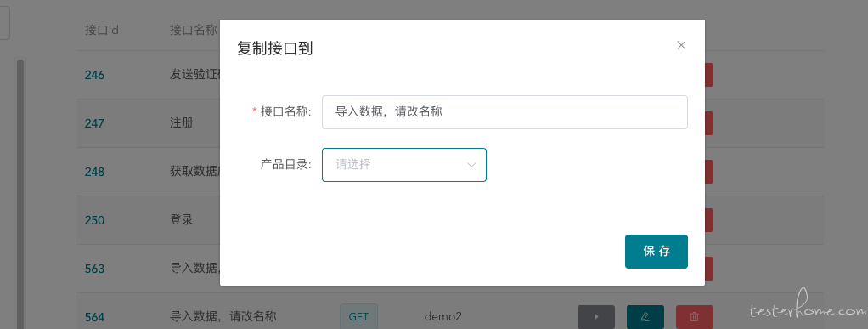Delete interface 564 with the trash icon
868x329 pixels.
click(694, 317)
